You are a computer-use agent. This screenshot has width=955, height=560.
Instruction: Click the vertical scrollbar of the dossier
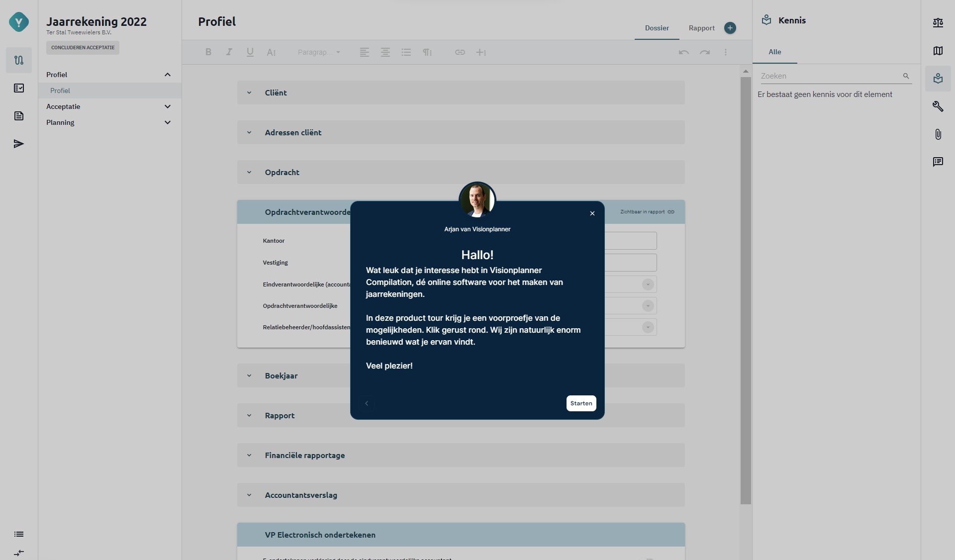[745, 288]
